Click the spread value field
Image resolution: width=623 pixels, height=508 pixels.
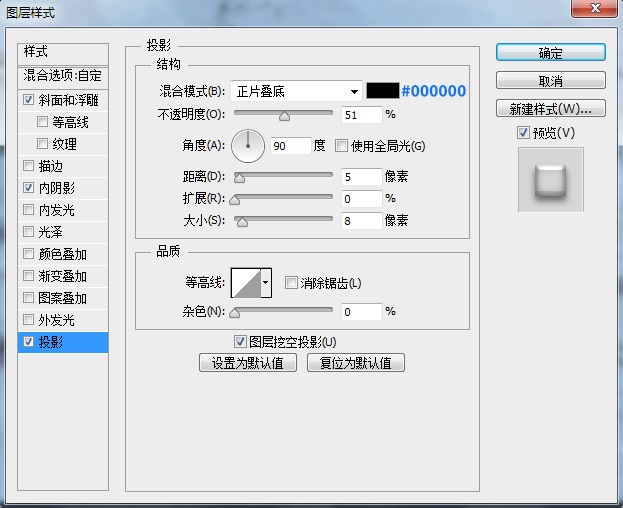(x=362, y=199)
